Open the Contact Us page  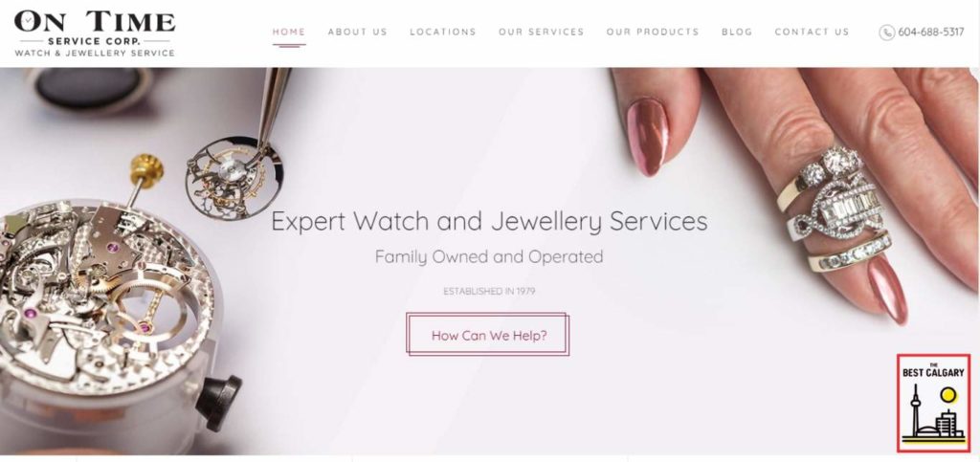point(812,32)
